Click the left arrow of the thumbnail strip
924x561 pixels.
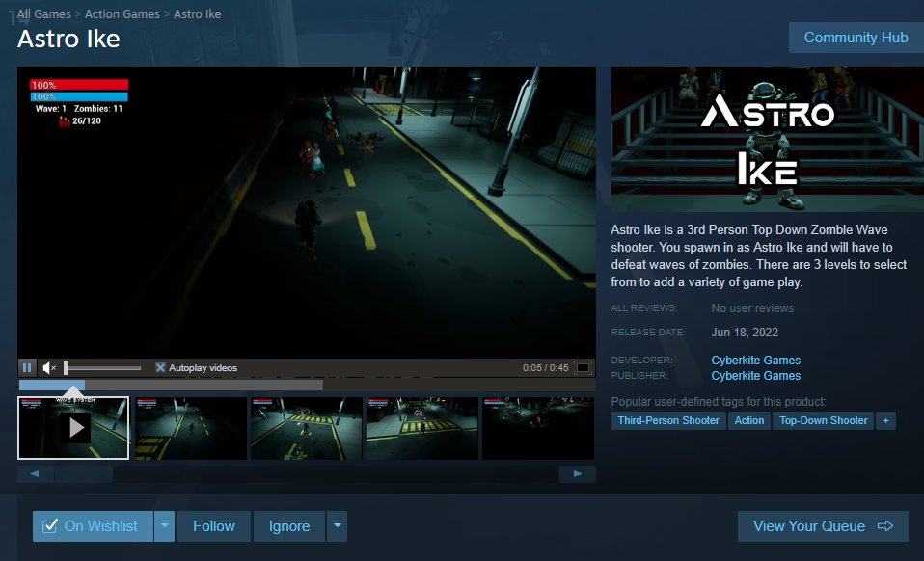35,474
